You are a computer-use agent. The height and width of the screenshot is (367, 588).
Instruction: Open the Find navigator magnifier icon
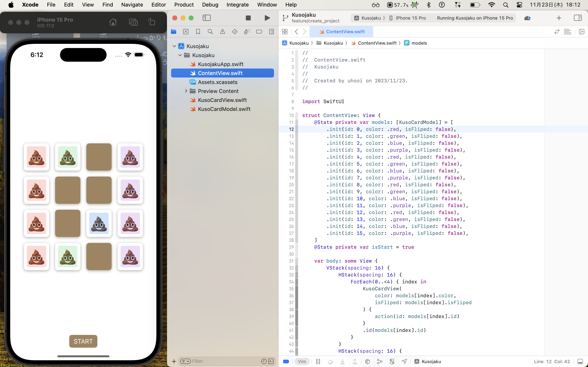coord(210,32)
